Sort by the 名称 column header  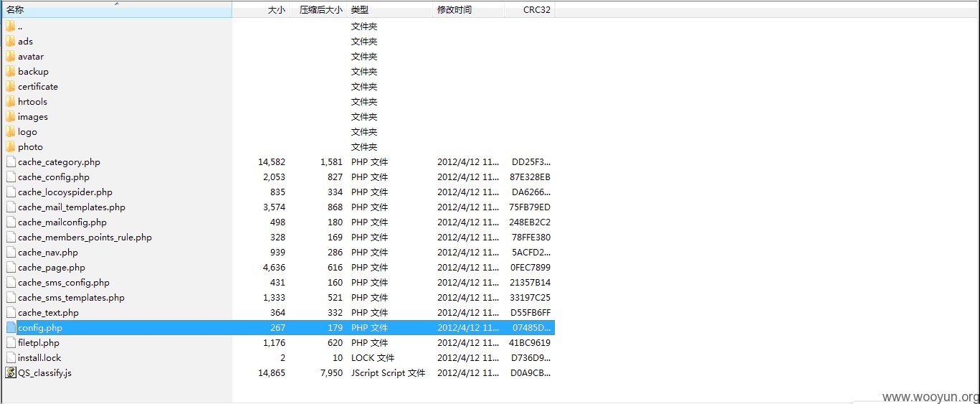point(116,9)
